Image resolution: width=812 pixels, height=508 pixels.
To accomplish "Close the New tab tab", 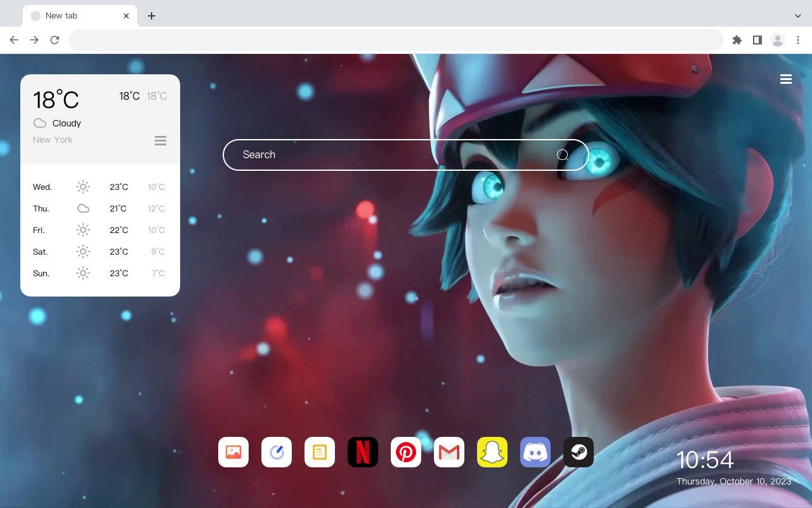I will (126, 16).
